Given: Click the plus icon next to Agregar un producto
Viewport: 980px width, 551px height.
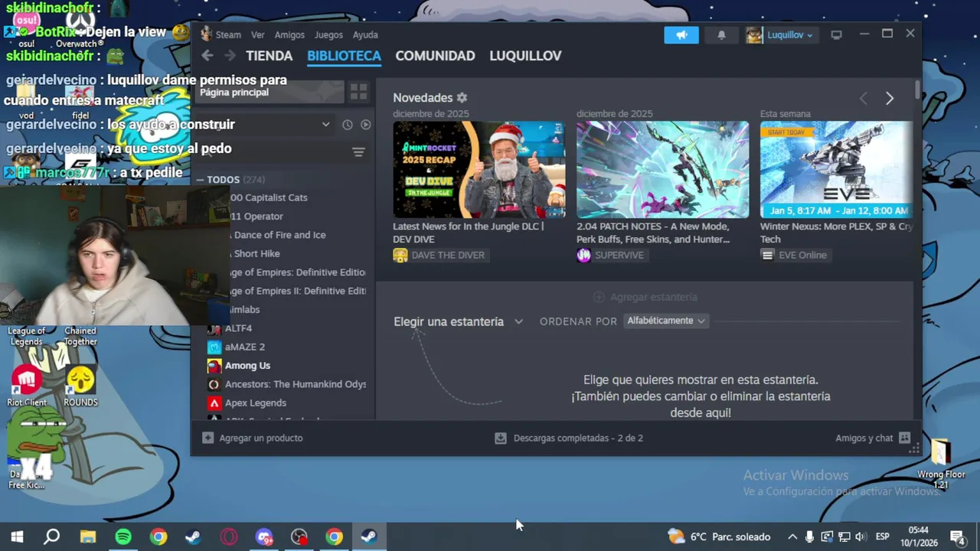Looking at the screenshot, I should [208, 438].
